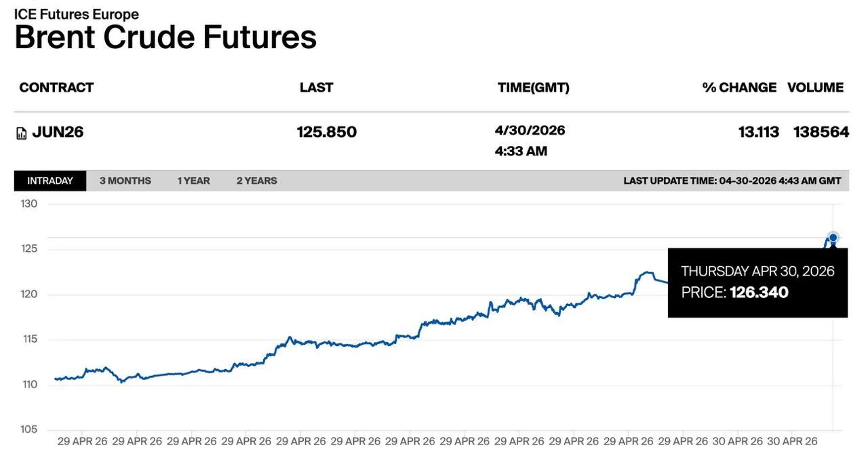Click the last price value 125.850
This screenshot has height=456, width=868.
point(327,132)
